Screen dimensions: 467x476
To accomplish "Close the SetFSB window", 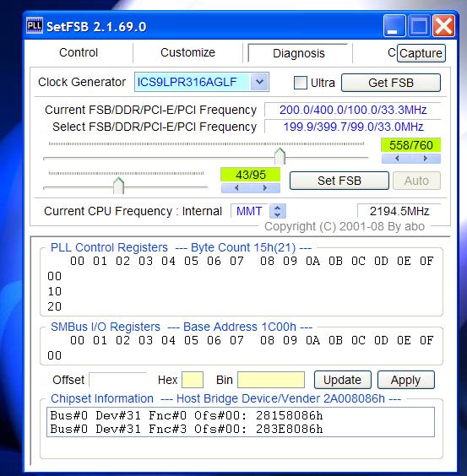I will pyautogui.click(x=443, y=26).
